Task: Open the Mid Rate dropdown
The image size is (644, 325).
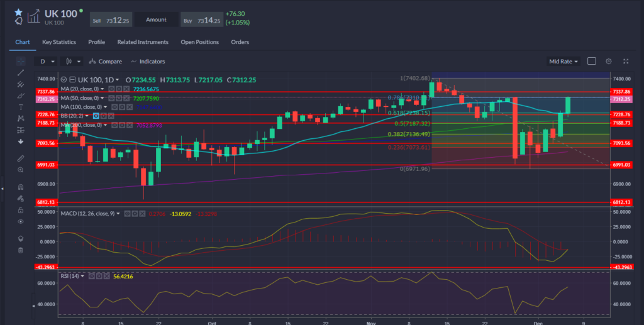Action: [x=563, y=61]
